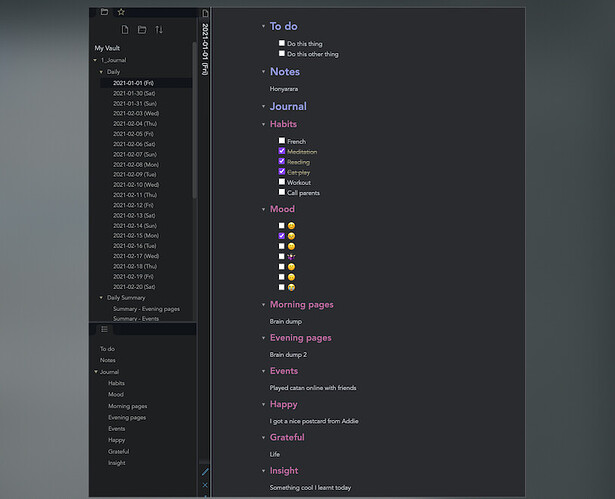Open the outline list icon tab
Image resolution: width=615 pixels, height=499 pixels.
point(104,329)
